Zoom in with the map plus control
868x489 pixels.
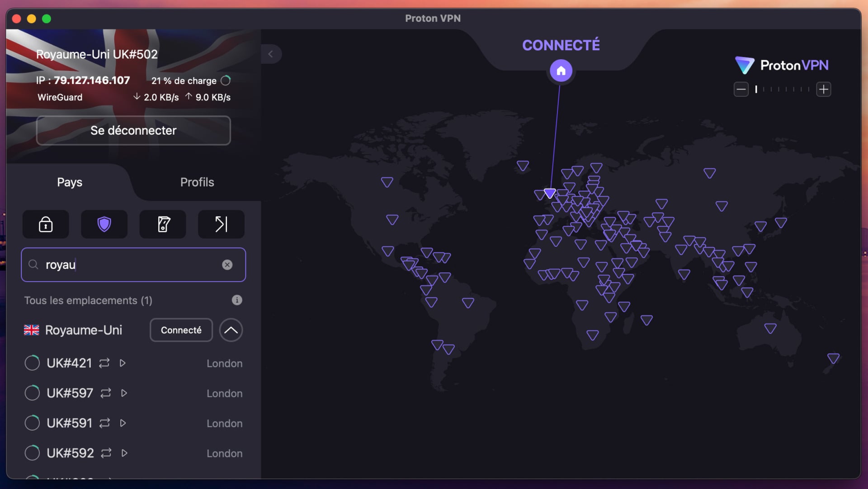click(x=824, y=89)
